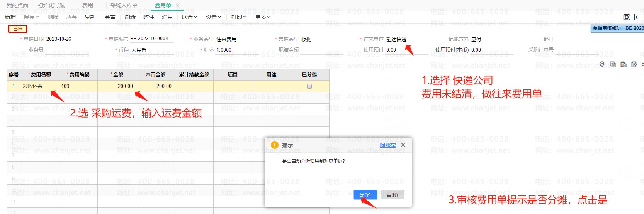Click 累计结款金额 column header
This screenshot has height=214, width=644.
(194, 75)
